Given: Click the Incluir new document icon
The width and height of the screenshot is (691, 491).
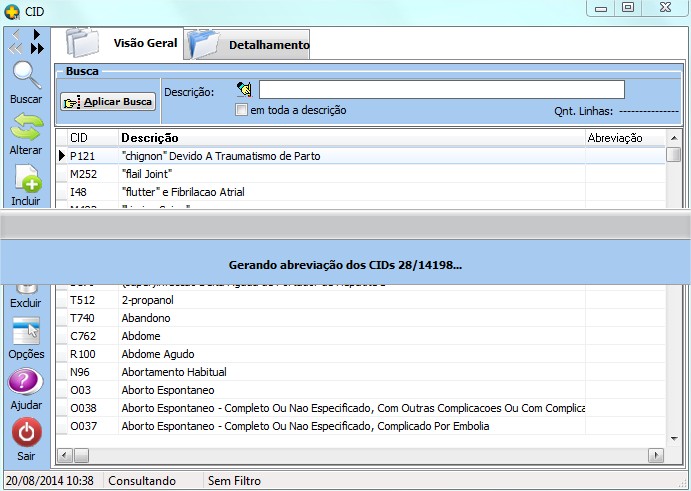Looking at the screenshot, I should pos(25,179).
